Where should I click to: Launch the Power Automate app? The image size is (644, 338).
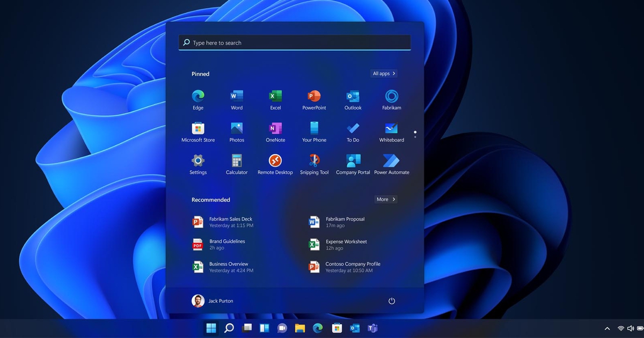391,164
